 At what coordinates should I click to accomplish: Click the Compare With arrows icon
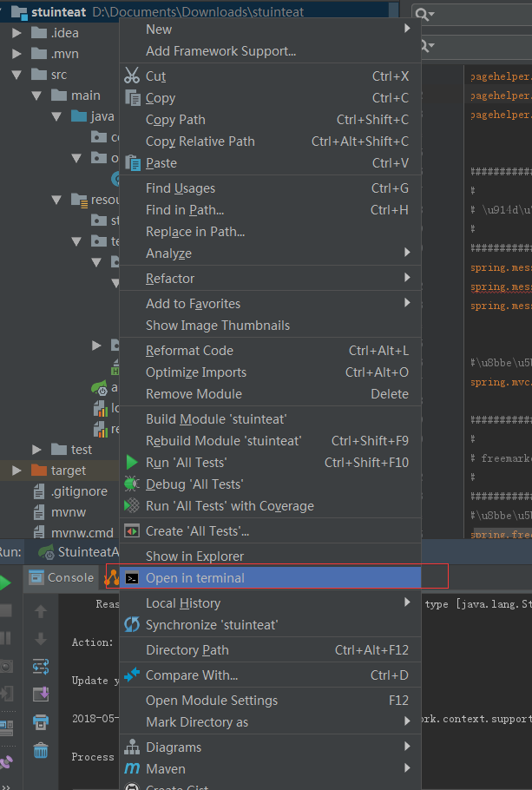click(132, 675)
